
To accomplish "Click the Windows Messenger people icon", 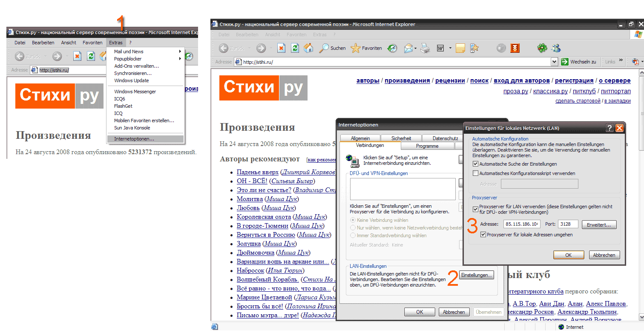I will 556,48.
